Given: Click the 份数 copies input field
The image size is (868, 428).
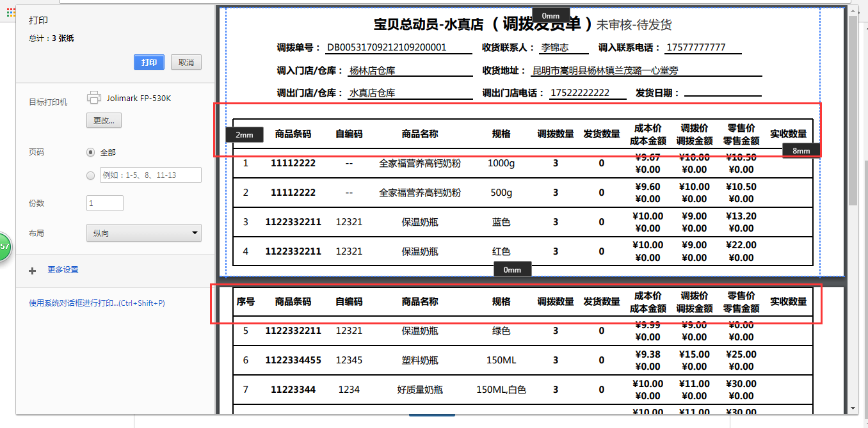Looking at the screenshot, I should pos(105,203).
